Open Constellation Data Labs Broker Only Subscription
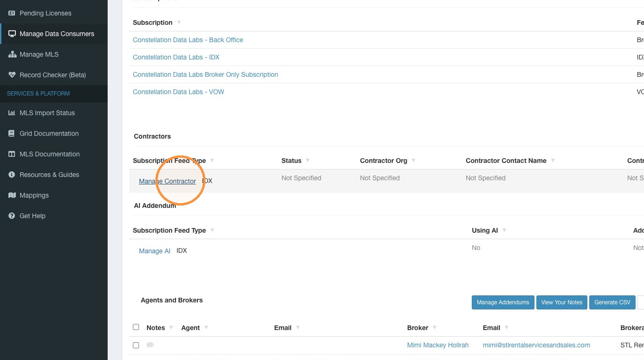 [205, 74]
